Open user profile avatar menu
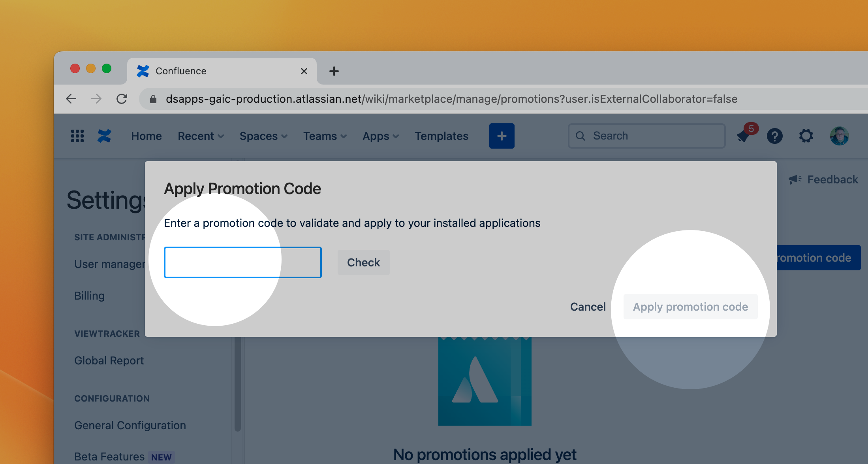Image resolution: width=868 pixels, height=464 pixels. (x=839, y=136)
